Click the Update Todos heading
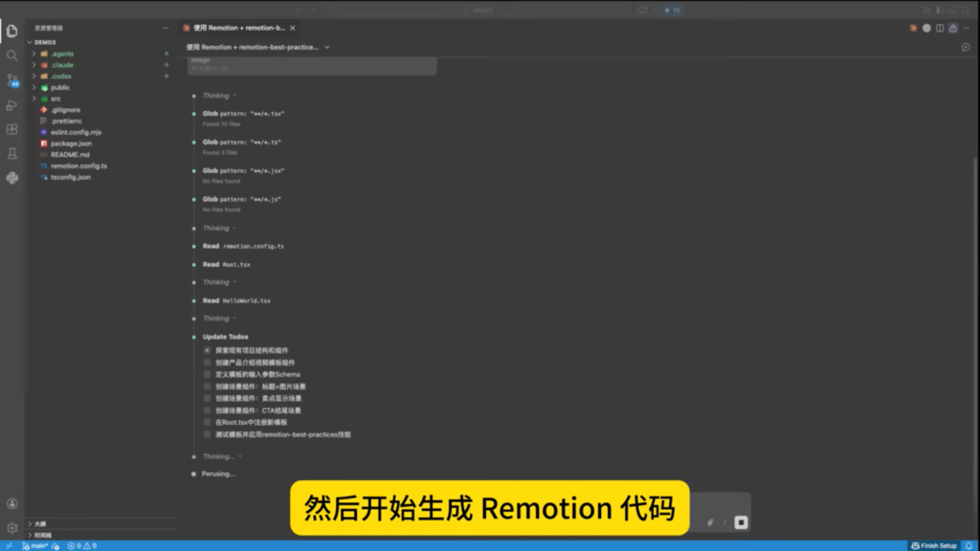Screen dimensions: 980x551 pyautogui.click(x=225, y=337)
